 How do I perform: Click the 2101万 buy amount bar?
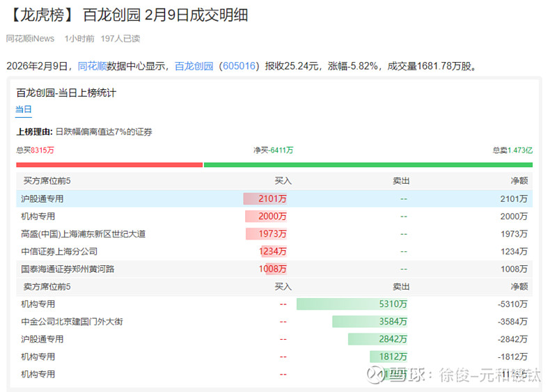click(x=265, y=198)
